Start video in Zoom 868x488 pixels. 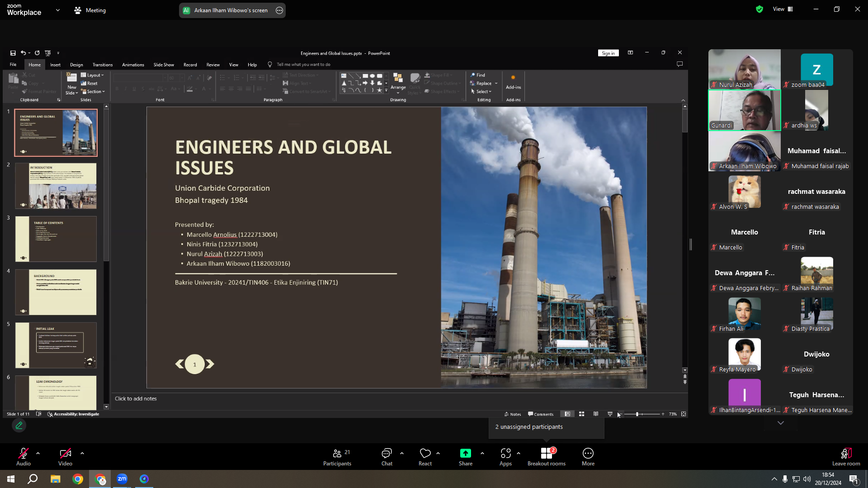(x=65, y=457)
